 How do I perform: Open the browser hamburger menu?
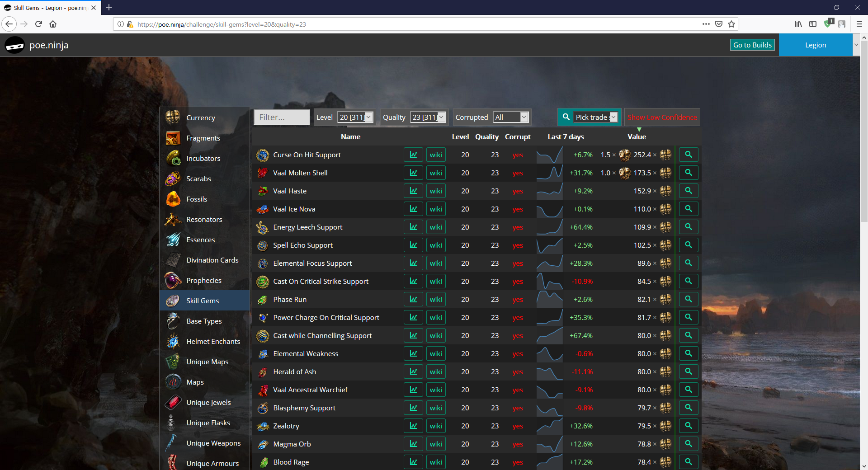tap(859, 24)
